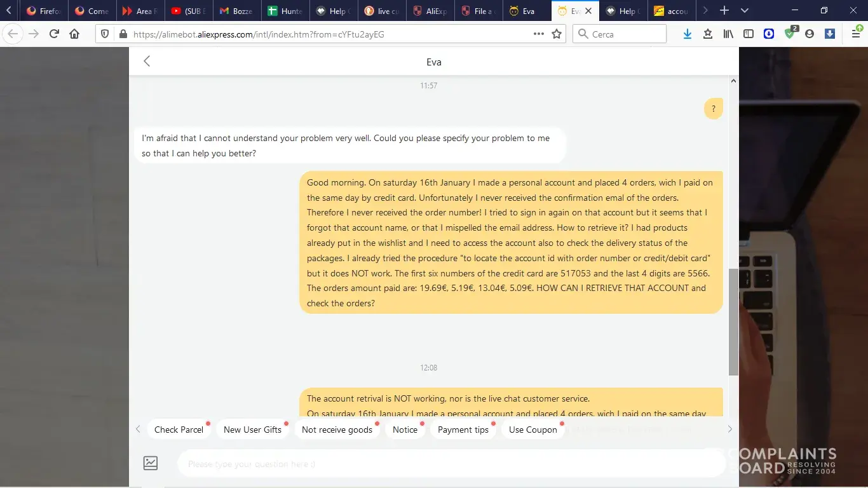The width and height of the screenshot is (868, 488).
Task: Select the New User Gifts quick reply
Action: (252, 430)
